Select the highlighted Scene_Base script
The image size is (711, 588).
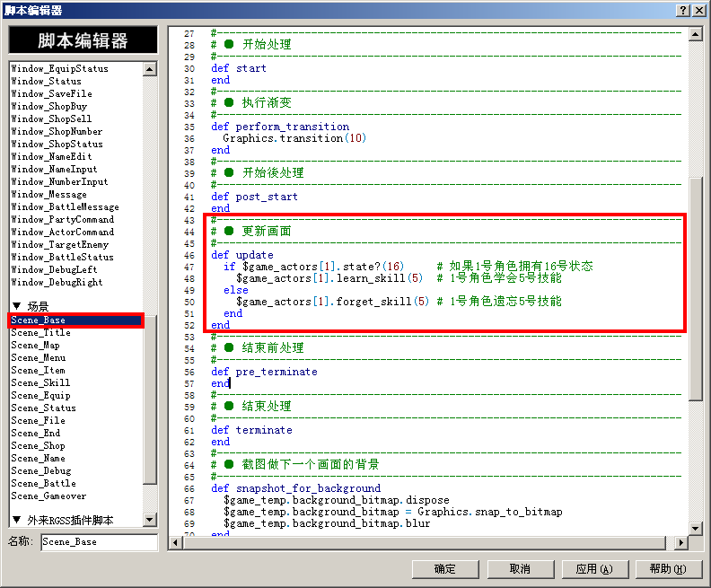click(x=75, y=320)
